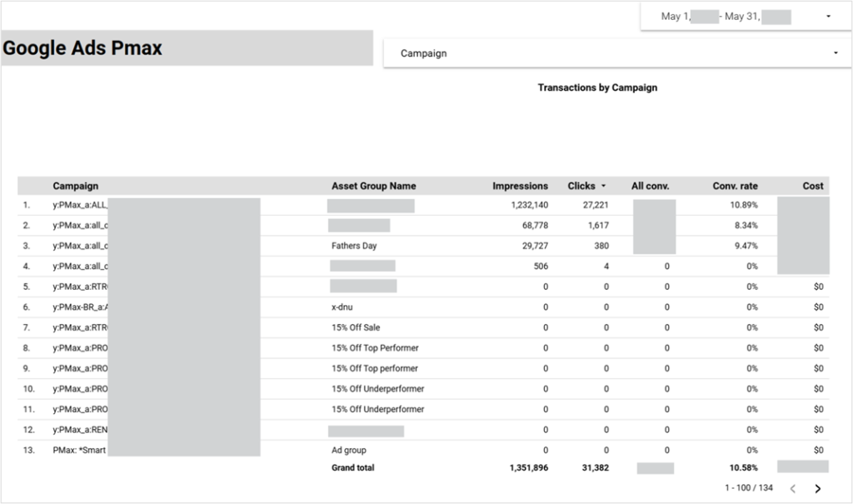Click the Transactions by Campaign chart title
The image size is (853, 504).
point(597,87)
